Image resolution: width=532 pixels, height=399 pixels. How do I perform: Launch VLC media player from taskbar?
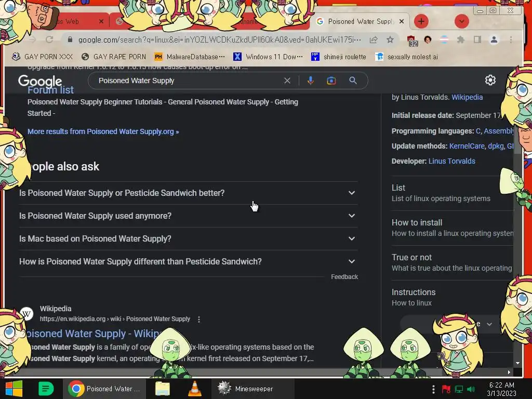coord(195,389)
